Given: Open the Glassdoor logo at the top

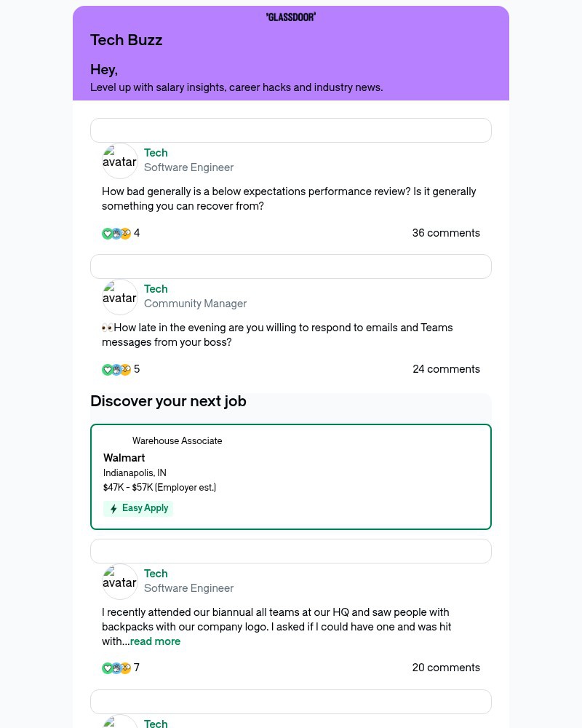Looking at the screenshot, I should [x=291, y=16].
